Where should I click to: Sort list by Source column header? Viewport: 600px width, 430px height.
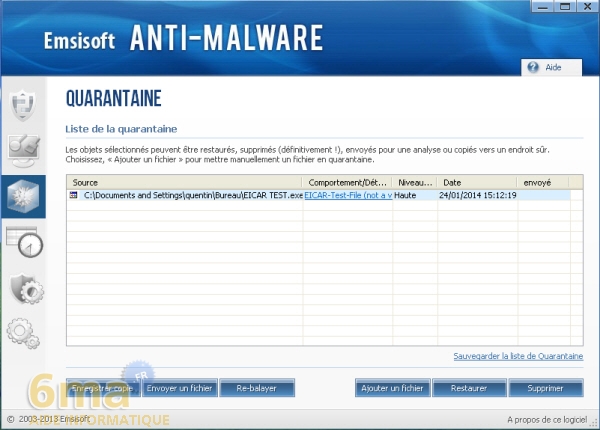click(x=184, y=182)
